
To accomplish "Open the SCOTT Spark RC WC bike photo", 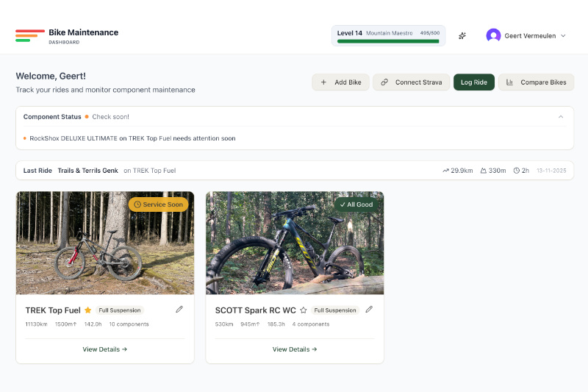I will pos(295,243).
